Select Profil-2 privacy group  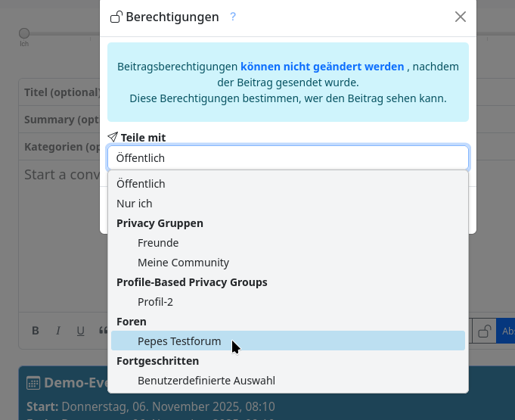155,302
